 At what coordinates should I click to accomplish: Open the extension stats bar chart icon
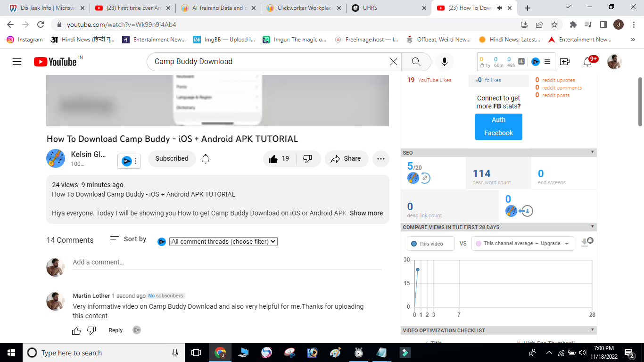pyautogui.click(x=521, y=61)
